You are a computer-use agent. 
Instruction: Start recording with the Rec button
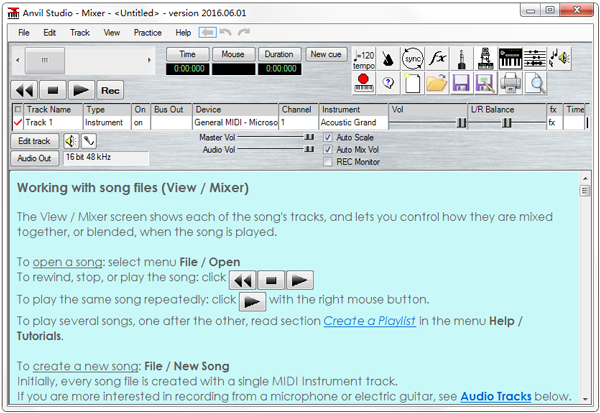[110, 90]
